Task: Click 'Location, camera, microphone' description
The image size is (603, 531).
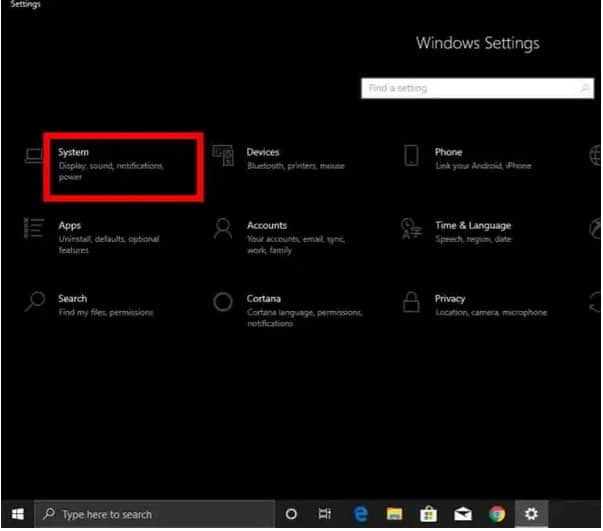Action: click(491, 313)
